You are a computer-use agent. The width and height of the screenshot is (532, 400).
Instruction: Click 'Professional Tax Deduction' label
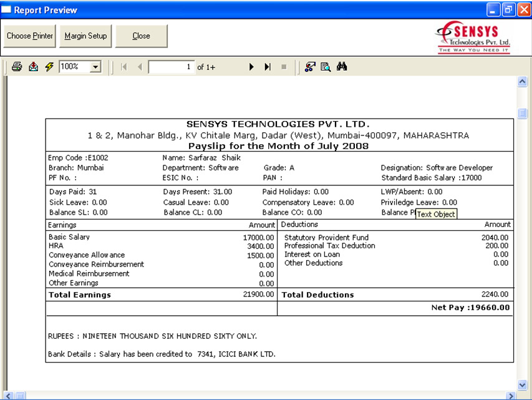pyautogui.click(x=330, y=246)
